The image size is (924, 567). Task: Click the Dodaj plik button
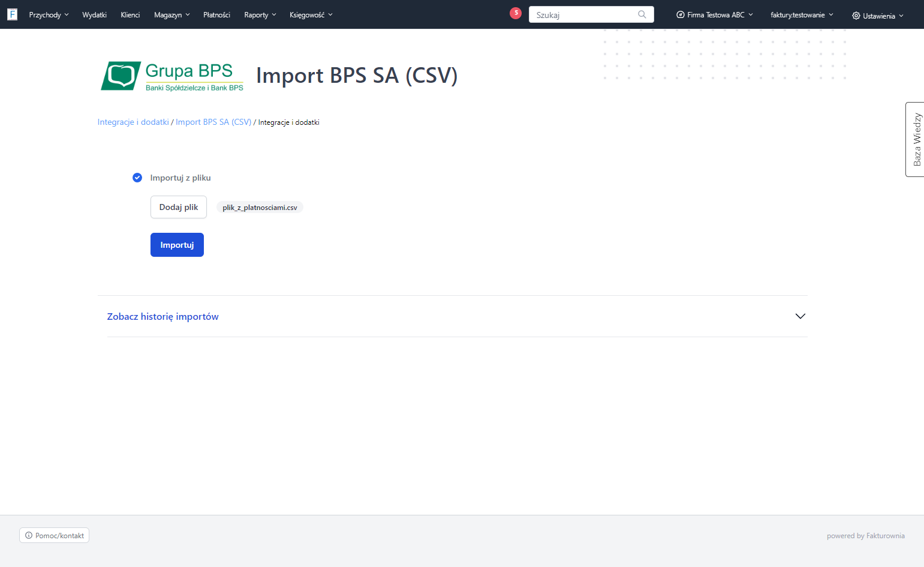(x=179, y=207)
